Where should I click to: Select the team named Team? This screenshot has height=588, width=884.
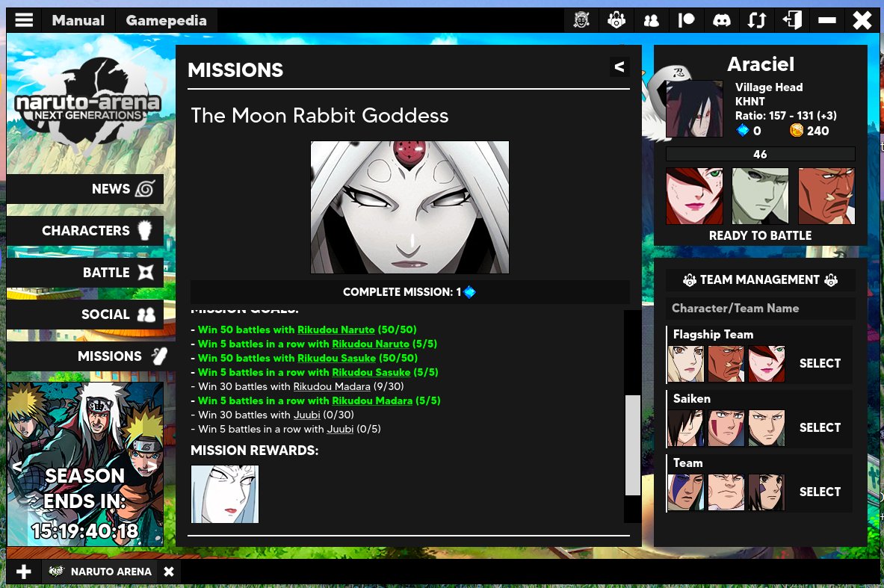[x=820, y=492]
